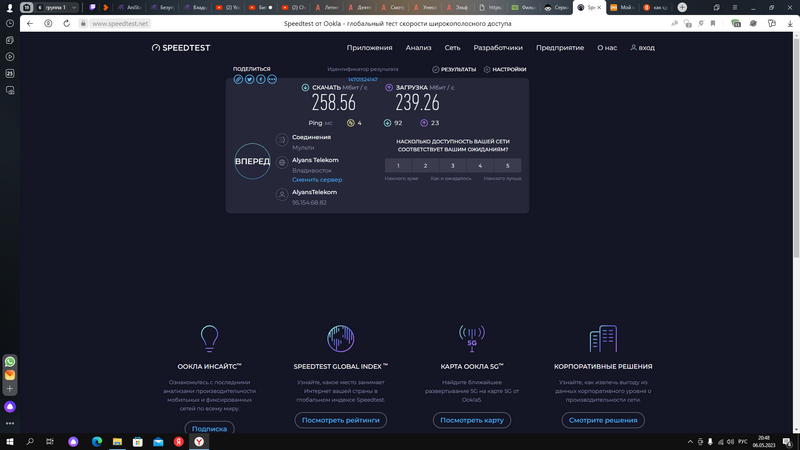Click the Сменить сервер link
This screenshot has height=450, width=800.
pyautogui.click(x=317, y=180)
